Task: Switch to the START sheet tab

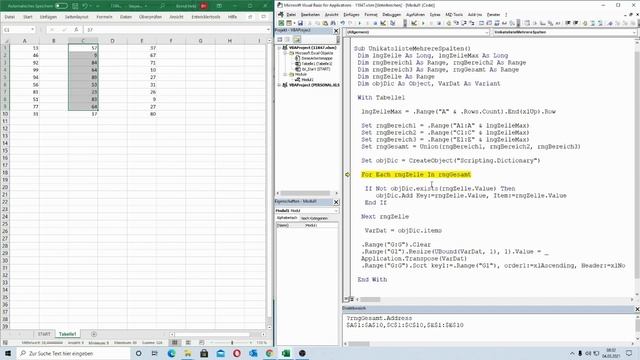Action: [44, 334]
